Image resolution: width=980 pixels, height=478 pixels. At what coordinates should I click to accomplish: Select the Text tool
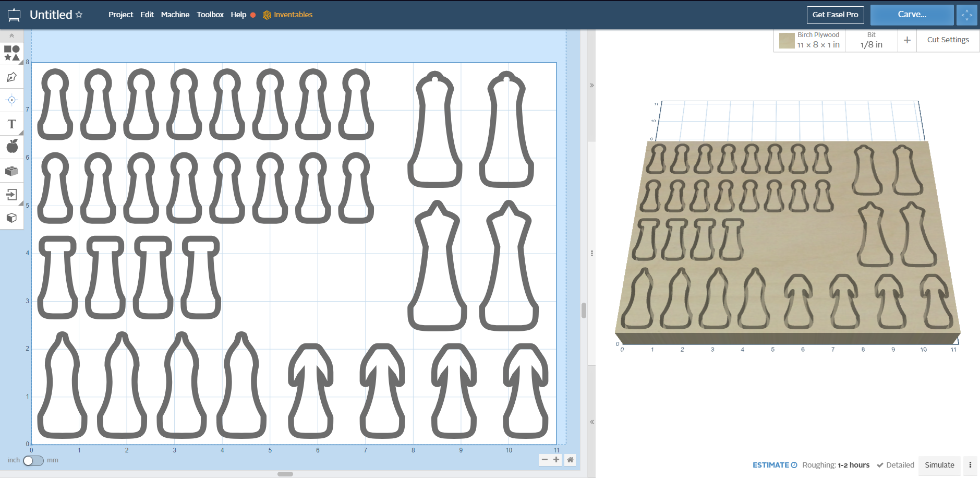click(11, 124)
